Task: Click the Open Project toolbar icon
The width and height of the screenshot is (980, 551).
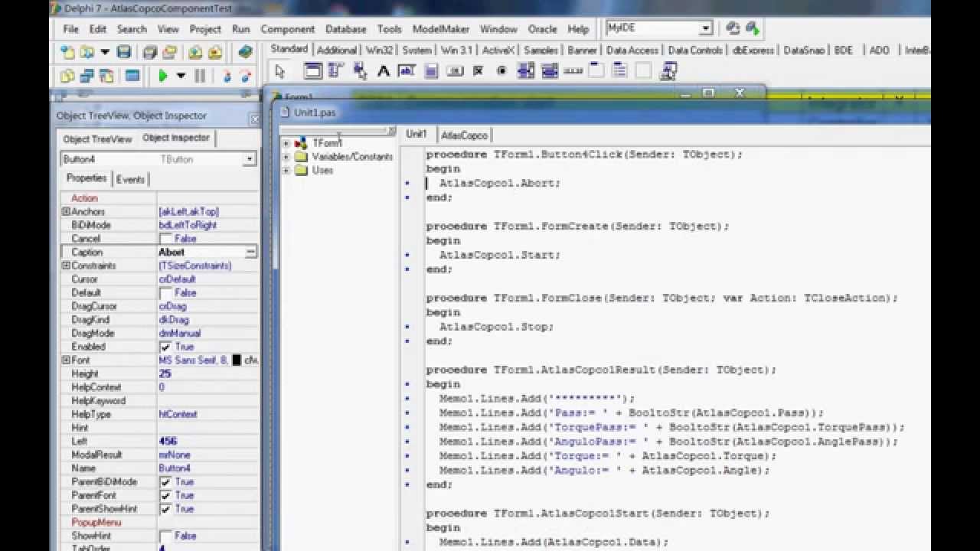Action: (x=168, y=53)
